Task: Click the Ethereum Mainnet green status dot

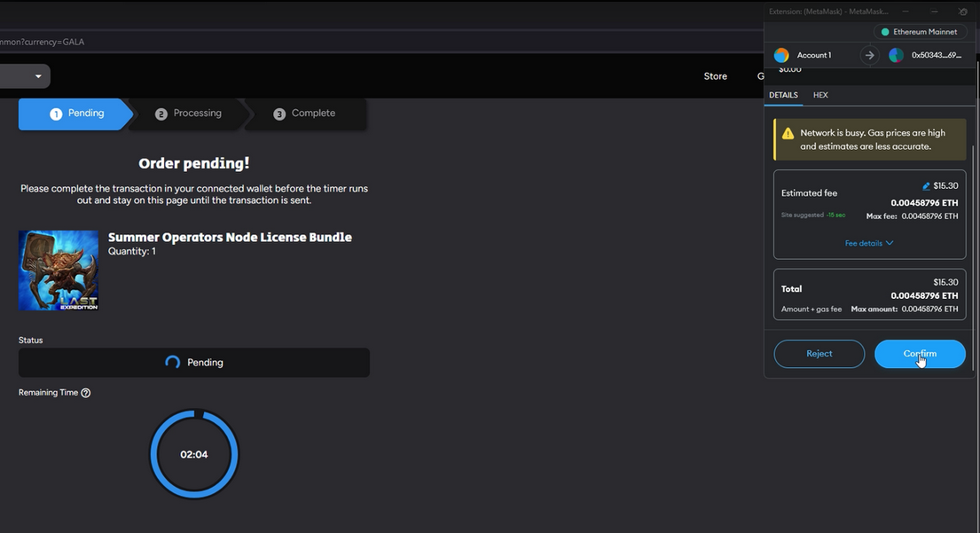Action: pyautogui.click(x=885, y=32)
